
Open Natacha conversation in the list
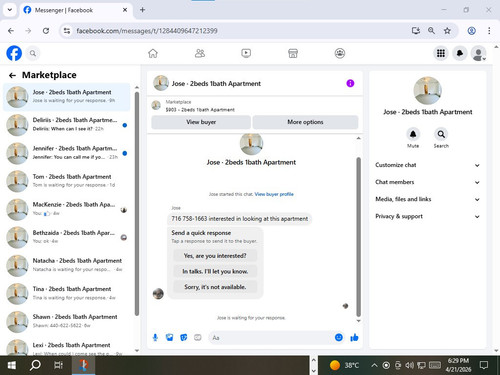[x=67, y=265]
